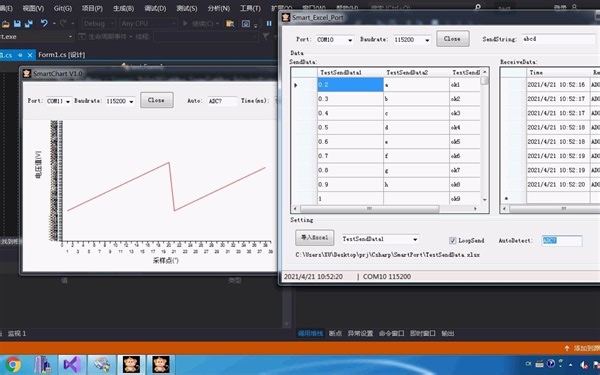Screen dimensions: 600x375
Task: Click the SendData horizontal scrollbar thumb
Action: coord(369,209)
